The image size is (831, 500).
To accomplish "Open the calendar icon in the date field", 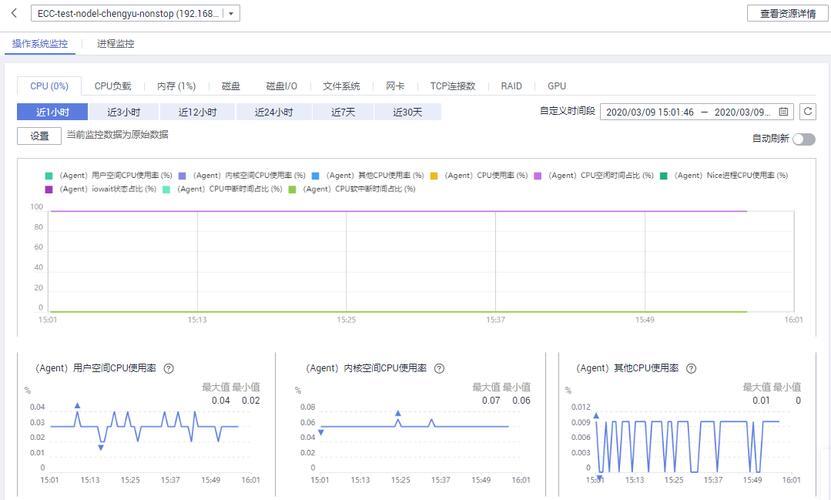I will (784, 112).
